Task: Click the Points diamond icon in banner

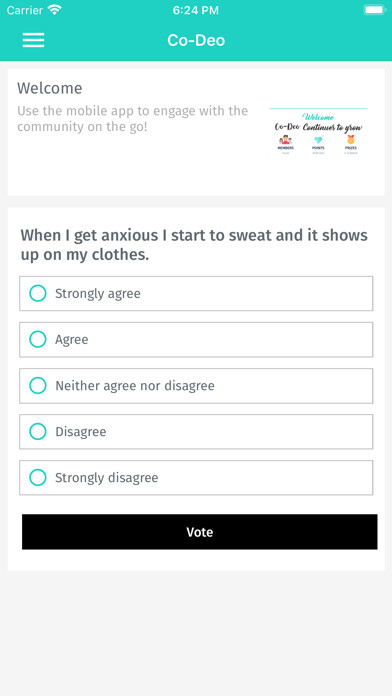Action: pos(318,140)
